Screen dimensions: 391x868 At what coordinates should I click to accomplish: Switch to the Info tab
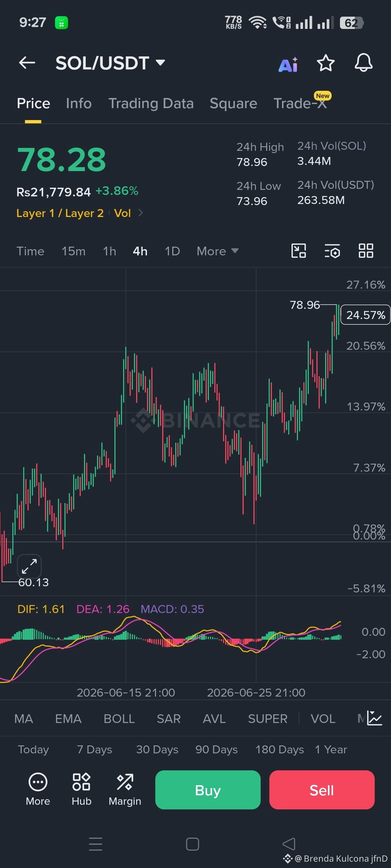click(79, 103)
